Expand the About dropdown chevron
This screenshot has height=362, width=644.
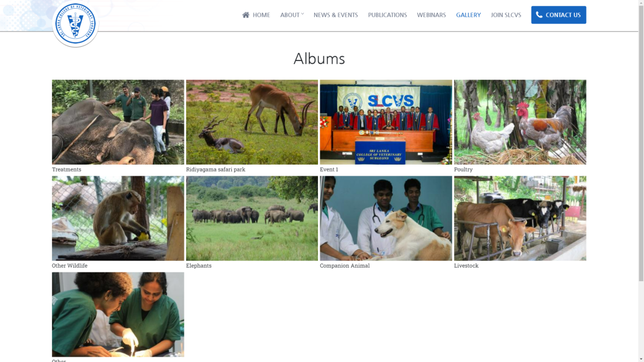tap(303, 14)
